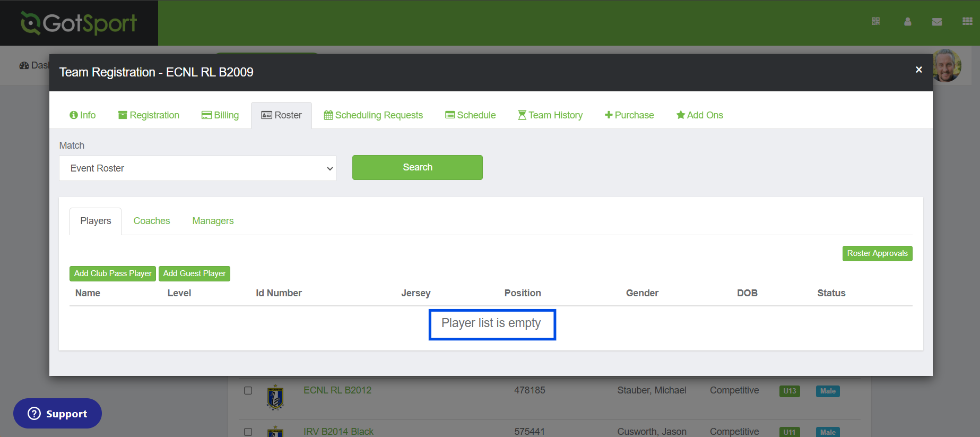Click the U13 age badge
The width and height of the screenshot is (980, 437).
pyautogui.click(x=790, y=391)
